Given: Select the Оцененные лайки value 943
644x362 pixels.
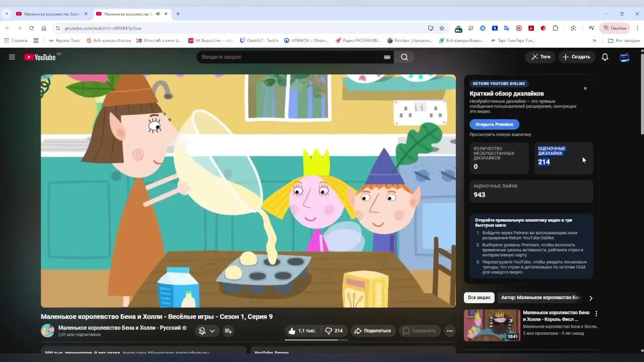Looking at the screenshot, I should pos(479,195).
